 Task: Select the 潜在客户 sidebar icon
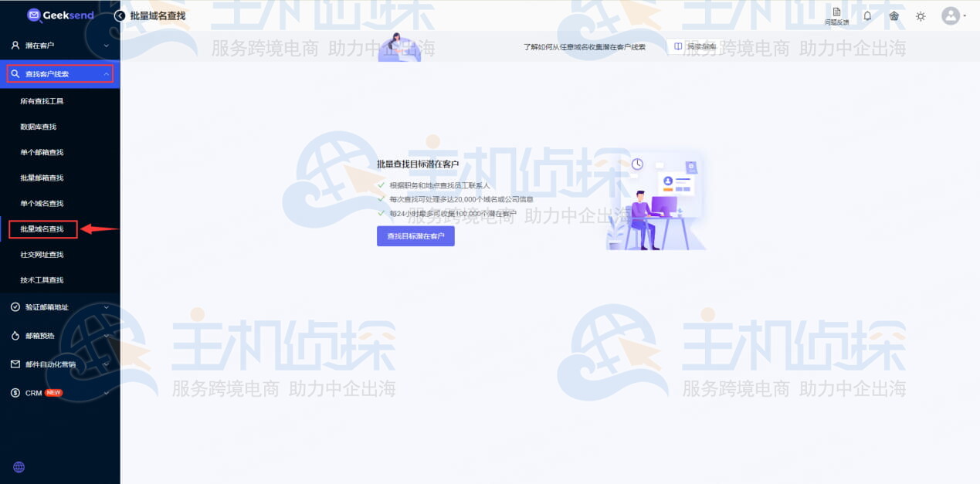pyautogui.click(x=17, y=45)
